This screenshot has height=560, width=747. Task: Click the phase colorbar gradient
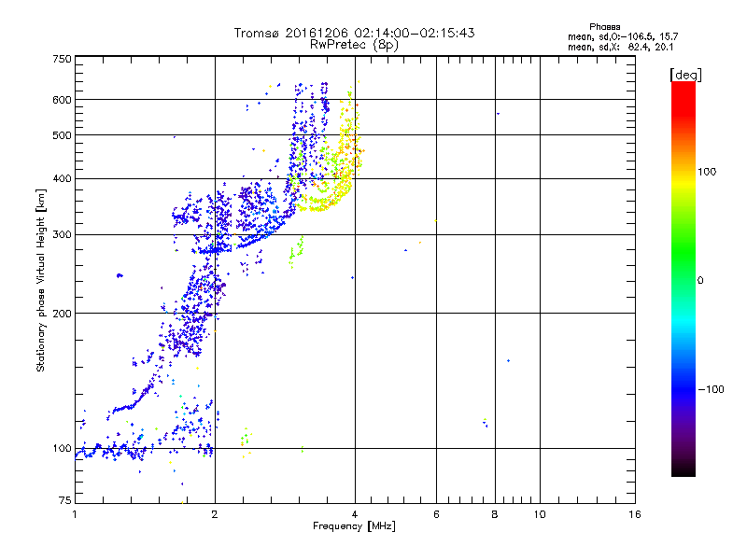684,278
